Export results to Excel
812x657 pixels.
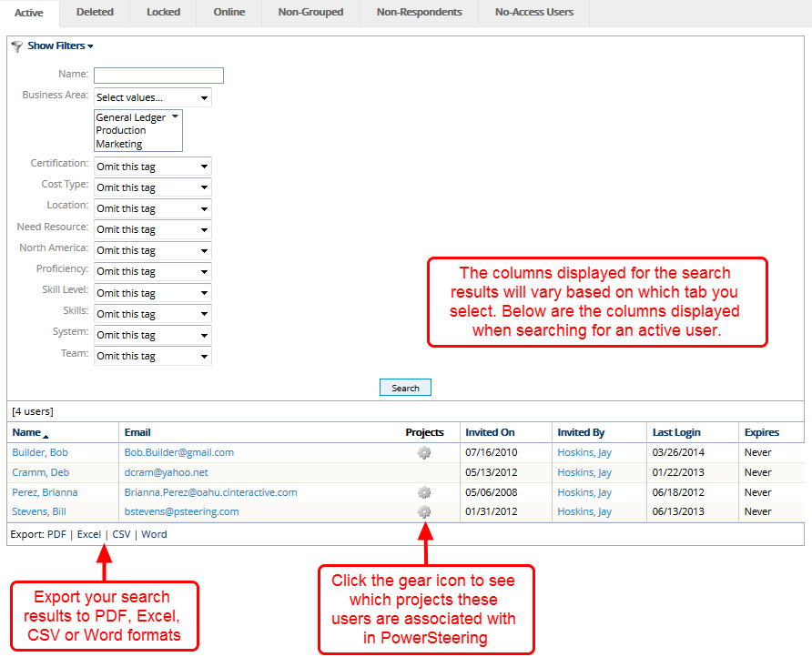click(89, 534)
